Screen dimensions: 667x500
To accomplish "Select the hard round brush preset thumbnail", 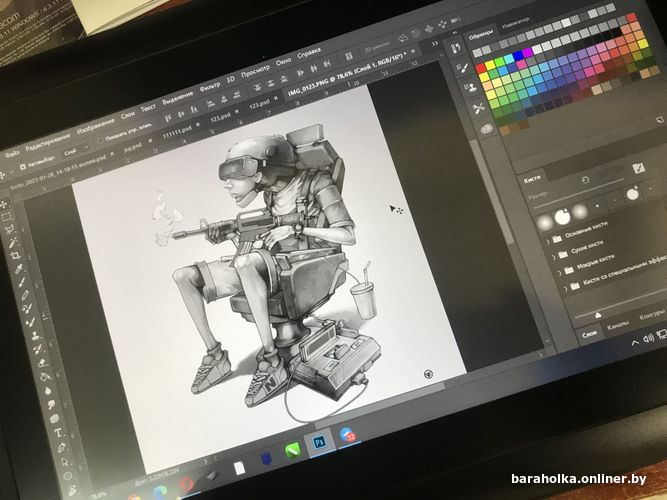I will pos(562,217).
